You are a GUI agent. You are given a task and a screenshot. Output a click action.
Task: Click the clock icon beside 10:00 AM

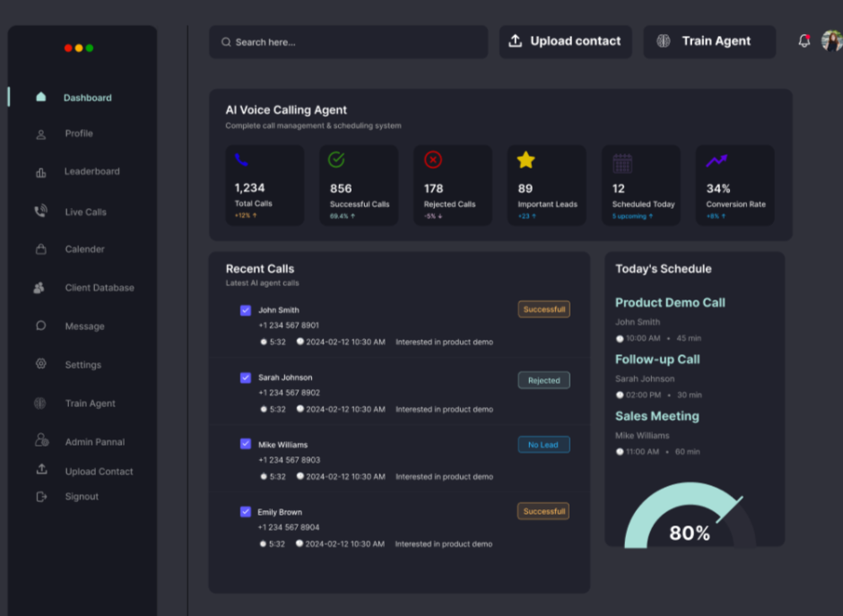(620, 339)
